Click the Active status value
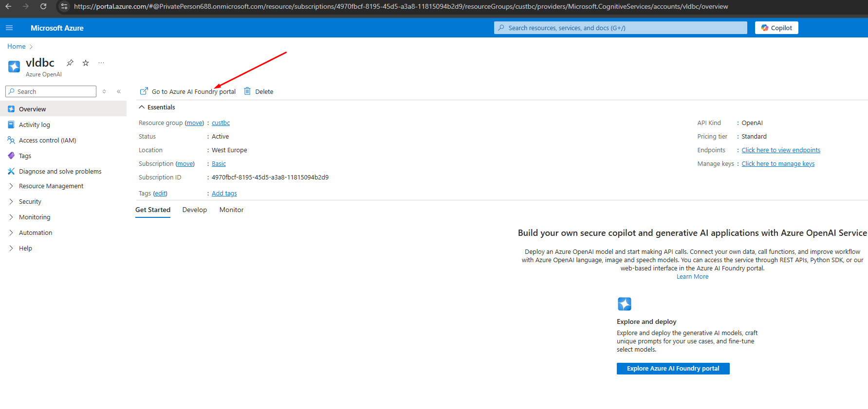The image size is (868, 409). point(220,137)
